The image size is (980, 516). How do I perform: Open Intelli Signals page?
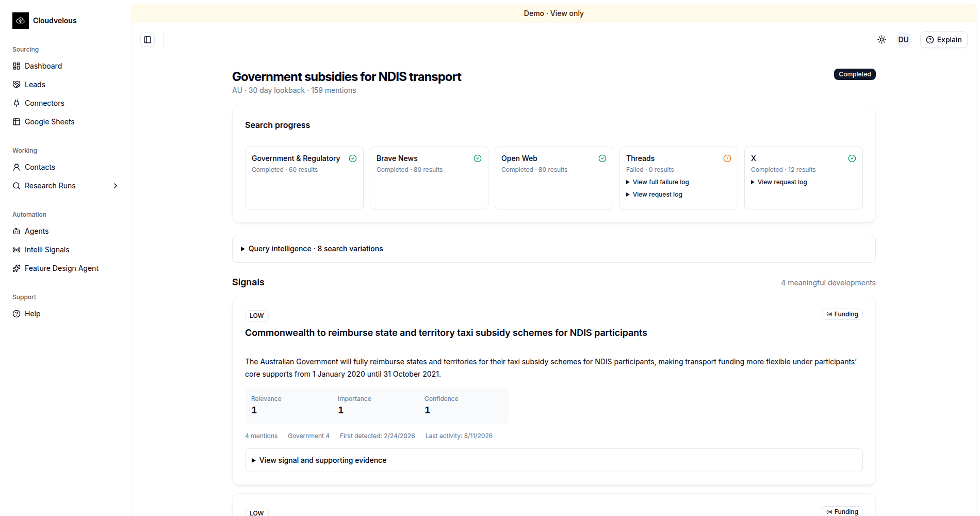click(66, 250)
